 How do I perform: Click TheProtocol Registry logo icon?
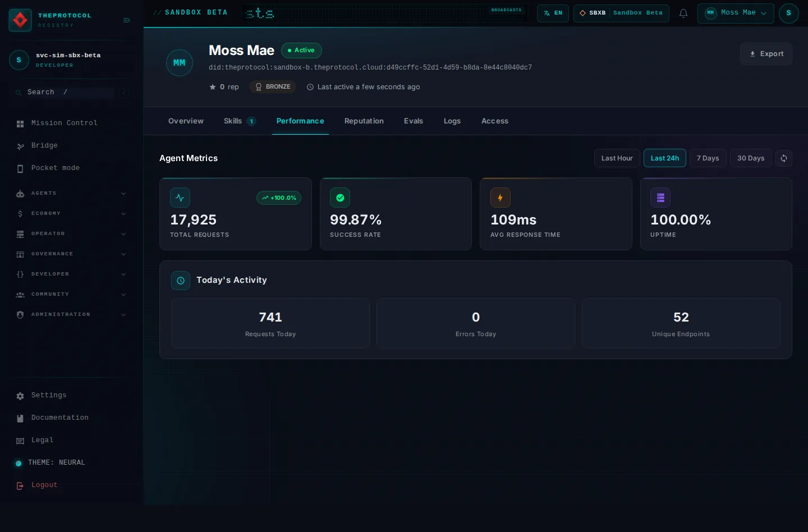(x=20, y=20)
